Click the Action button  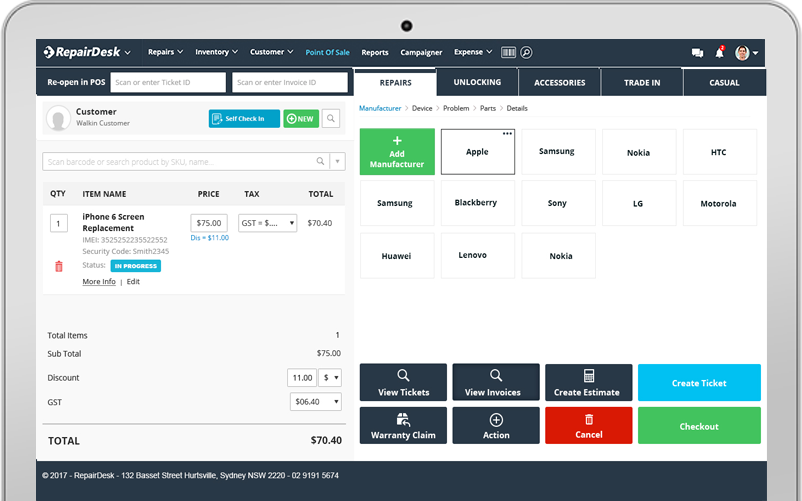click(496, 425)
